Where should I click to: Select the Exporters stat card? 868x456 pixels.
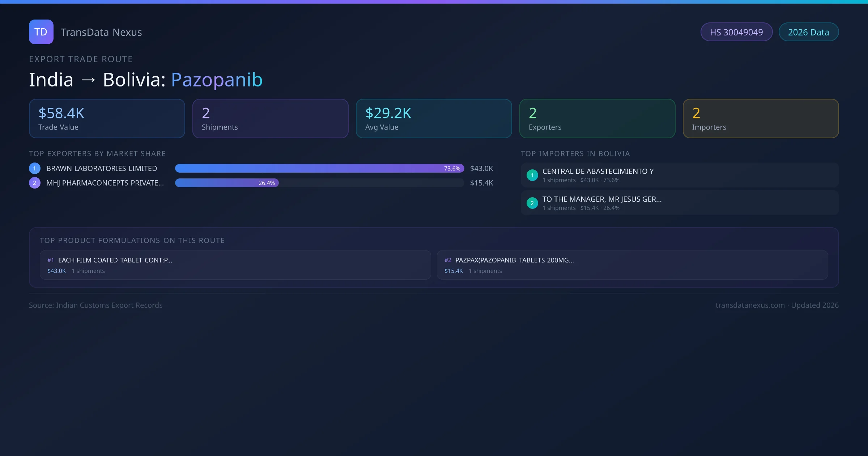pos(597,119)
